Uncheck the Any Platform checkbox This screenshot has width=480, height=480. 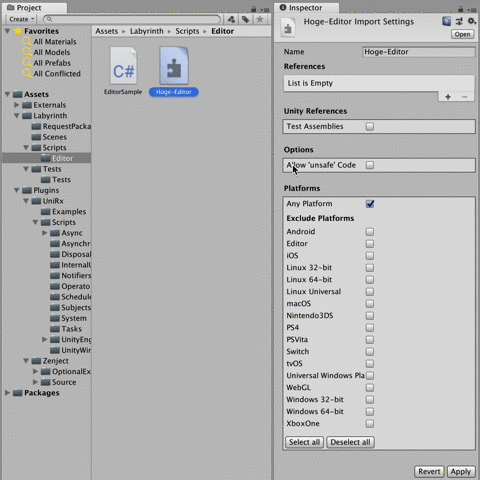(x=370, y=204)
